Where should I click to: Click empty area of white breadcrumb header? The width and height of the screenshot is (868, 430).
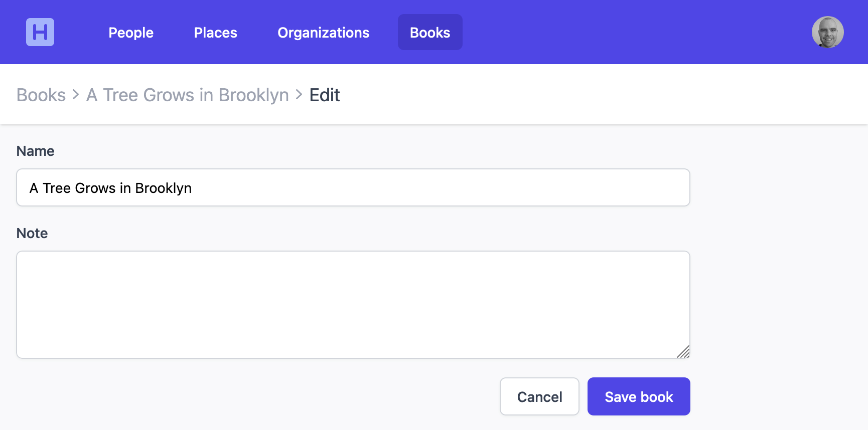click(602, 95)
